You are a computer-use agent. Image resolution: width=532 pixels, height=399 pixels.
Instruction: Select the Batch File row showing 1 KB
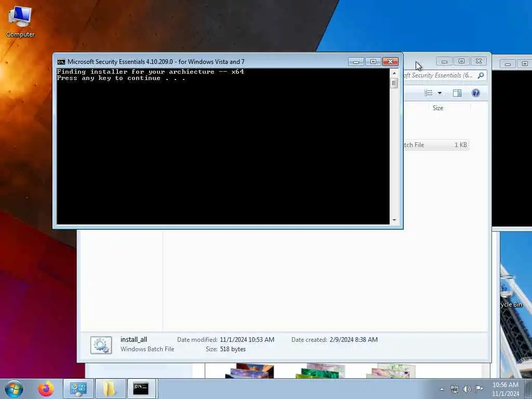click(x=436, y=145)
